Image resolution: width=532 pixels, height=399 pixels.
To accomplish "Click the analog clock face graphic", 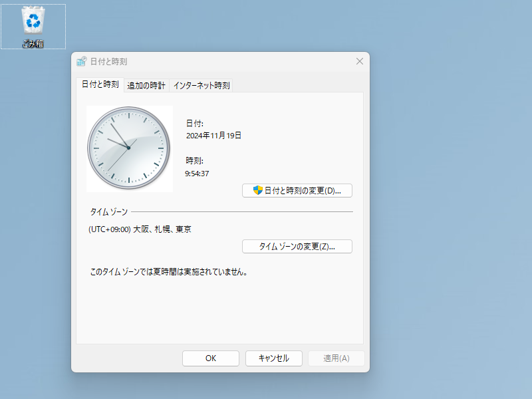I will click(x=129, y=148).
